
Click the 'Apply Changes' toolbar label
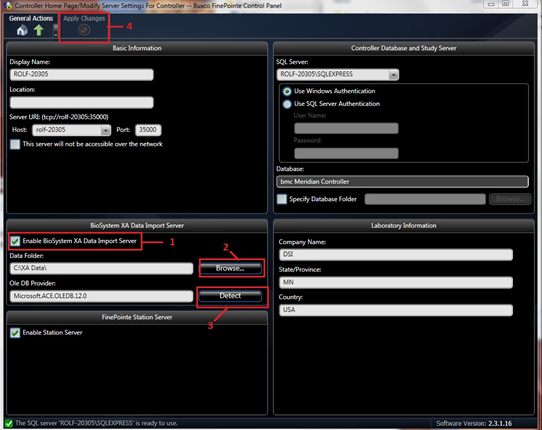coord(84,19)
